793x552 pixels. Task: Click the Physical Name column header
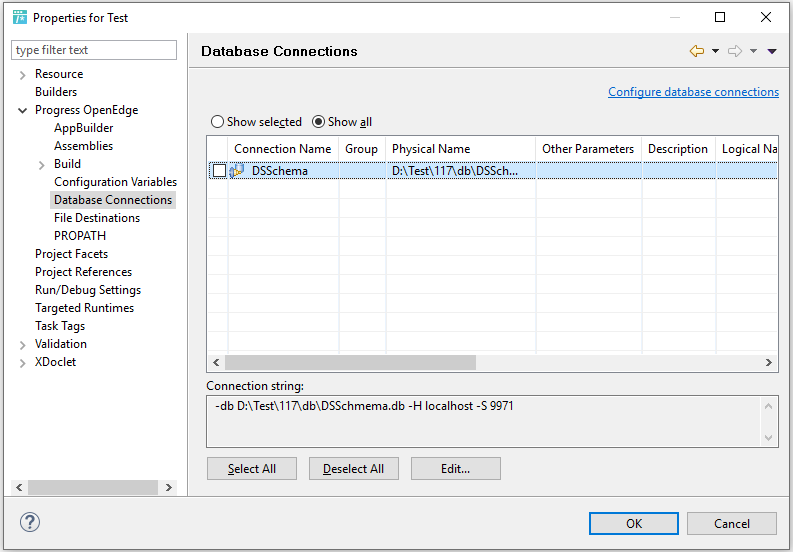pos(460,149)
